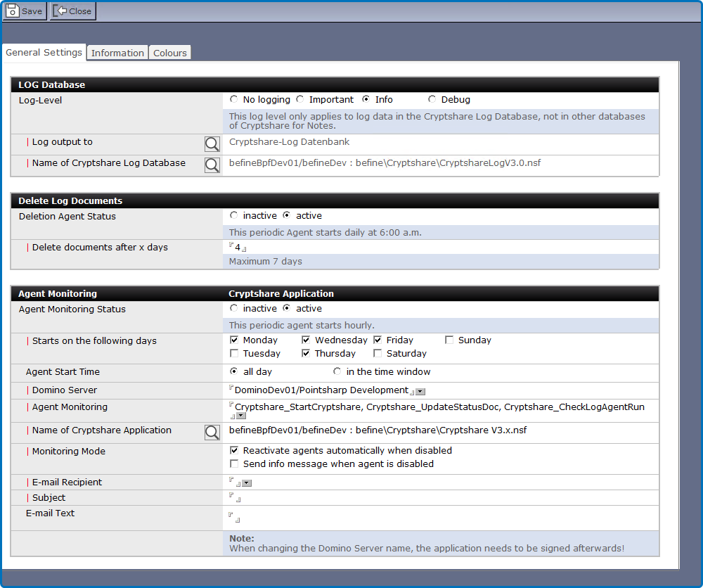Check Send info message when agent disabled
Viewport: 703px width, 588px height.
tap(235, 464)
